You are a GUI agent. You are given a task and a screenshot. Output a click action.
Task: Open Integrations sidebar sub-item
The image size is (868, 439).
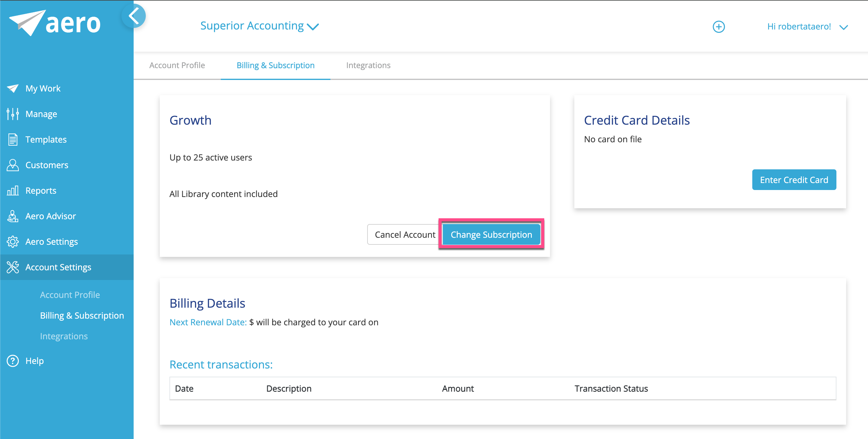pyautogui.click(x=64, y=336)
